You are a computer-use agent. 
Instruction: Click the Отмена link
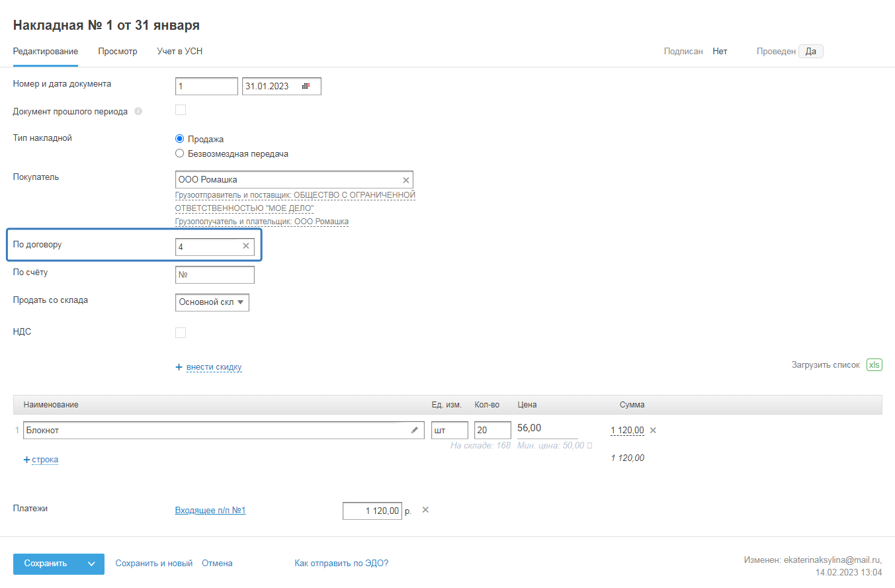pos(217,564)
